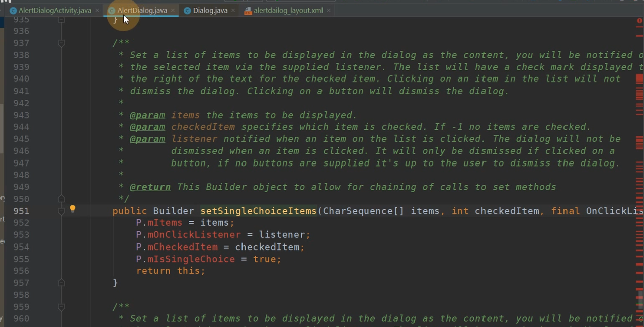Click line number 943 in the gutter
This screenshot has height=327, width=644.
click(x=21, y=115)
